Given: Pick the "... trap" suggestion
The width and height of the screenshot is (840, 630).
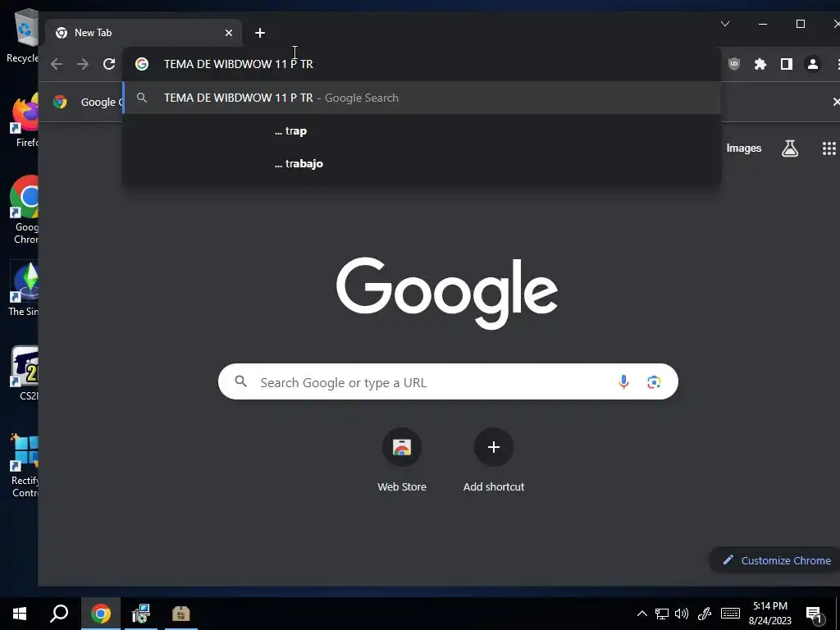Looking at the screenshot, I should (x=421, y=130).
